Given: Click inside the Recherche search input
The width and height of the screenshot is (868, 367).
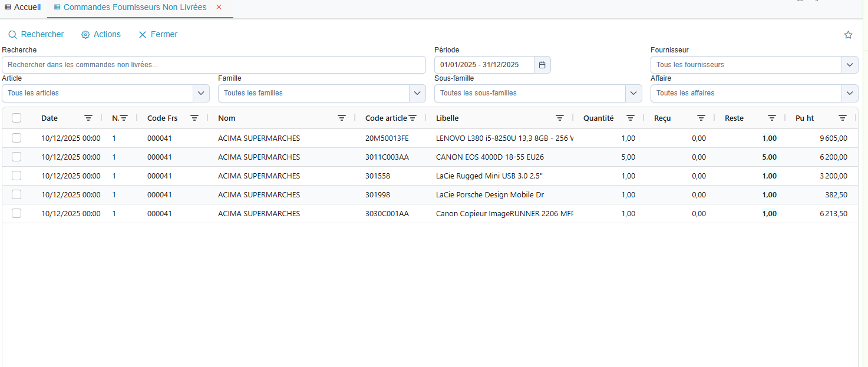Looking at the screenshot, I should click(x=214, y=64).
